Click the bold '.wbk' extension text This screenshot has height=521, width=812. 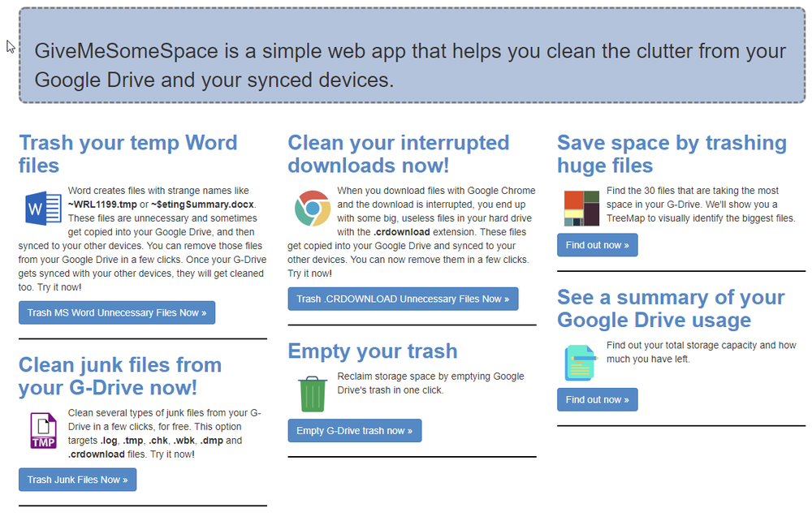[x=184, y=441]
